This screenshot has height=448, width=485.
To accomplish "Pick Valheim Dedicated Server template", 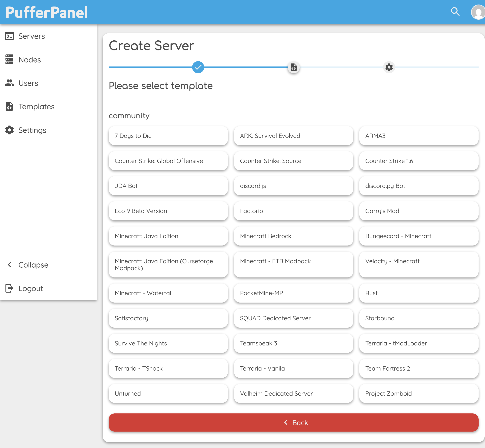I will click(293, 393).
